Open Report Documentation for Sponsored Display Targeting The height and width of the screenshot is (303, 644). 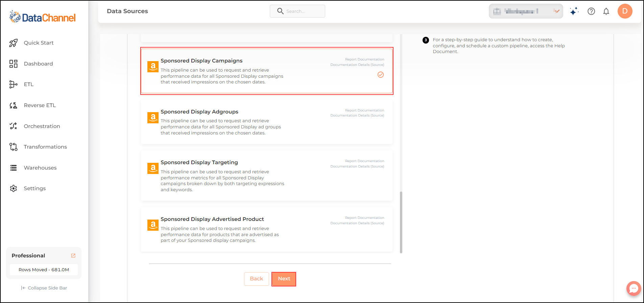364,161
